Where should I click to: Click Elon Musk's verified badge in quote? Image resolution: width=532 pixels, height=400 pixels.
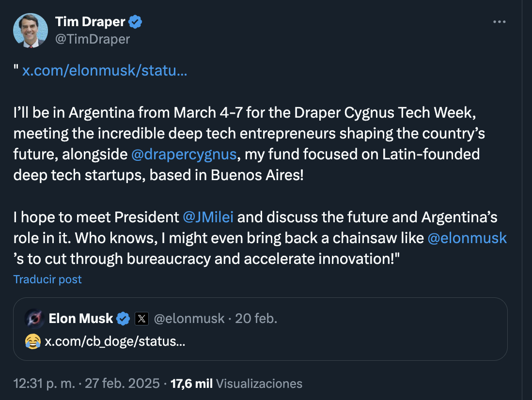click(x=124, y=318)
